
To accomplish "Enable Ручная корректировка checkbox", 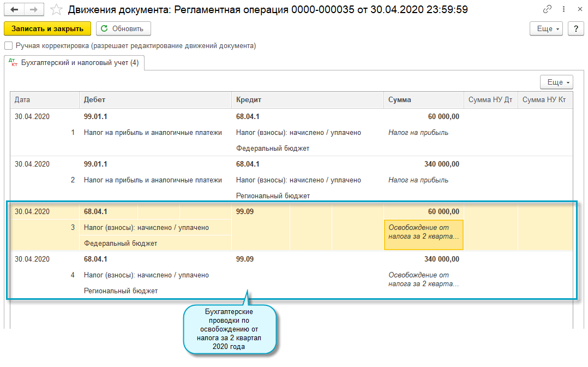I will (x=8, y=46).
